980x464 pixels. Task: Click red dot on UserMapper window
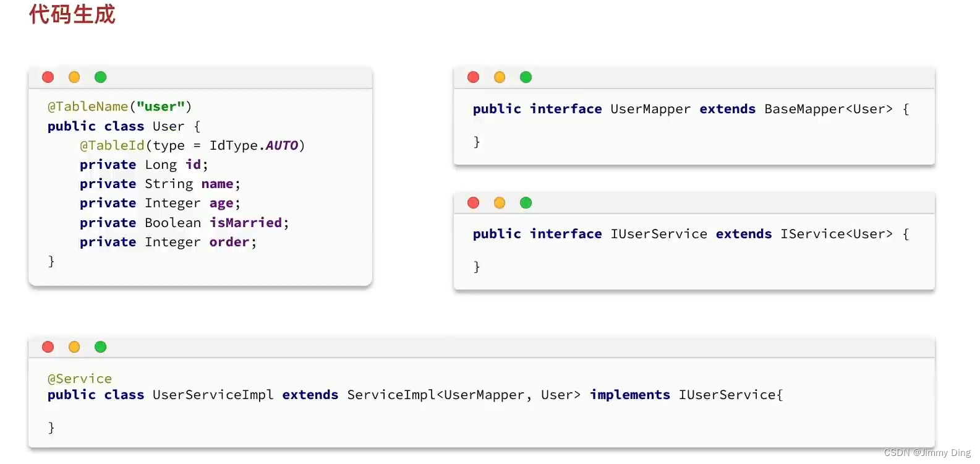coord(474,77)
